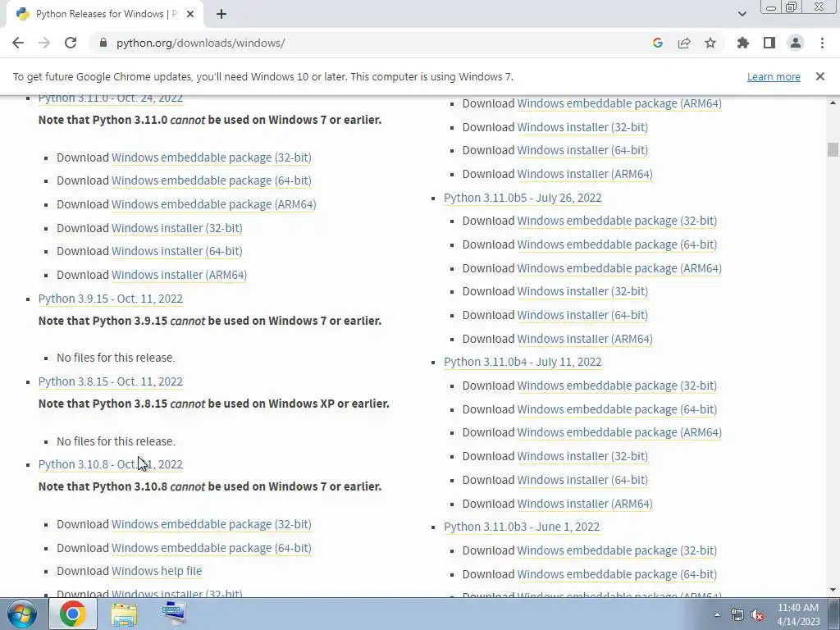The image size is (840, 630).
Task: Toggle the side panel icon
Action: (x=769, y=43)
